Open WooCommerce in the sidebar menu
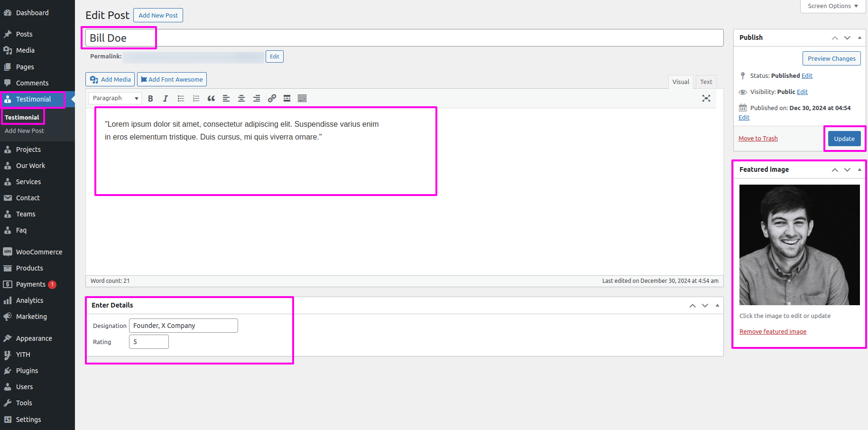This screenshot has width=868, height=430. (39, 252)
